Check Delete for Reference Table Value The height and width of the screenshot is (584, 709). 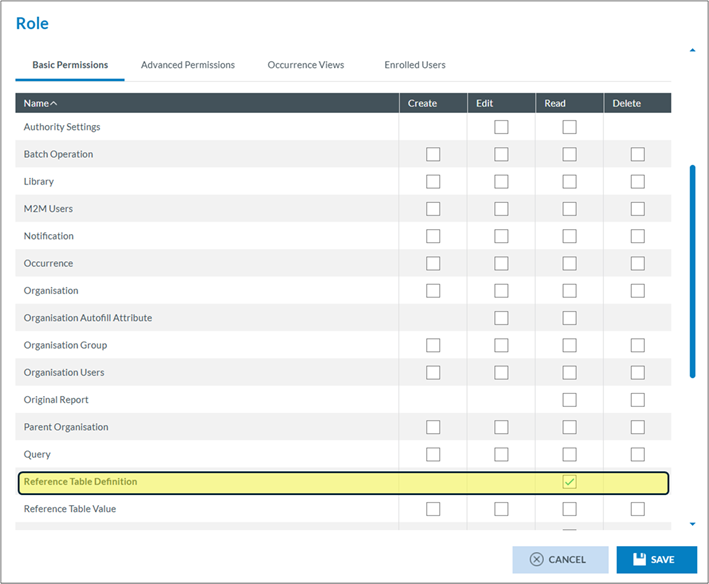(637, 509)
